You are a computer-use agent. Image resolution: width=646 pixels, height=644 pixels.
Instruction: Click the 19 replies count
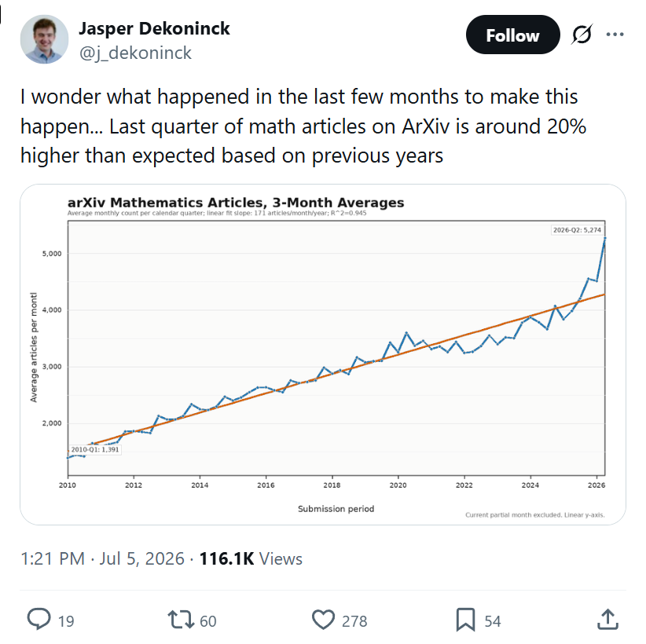coord(66,621)
